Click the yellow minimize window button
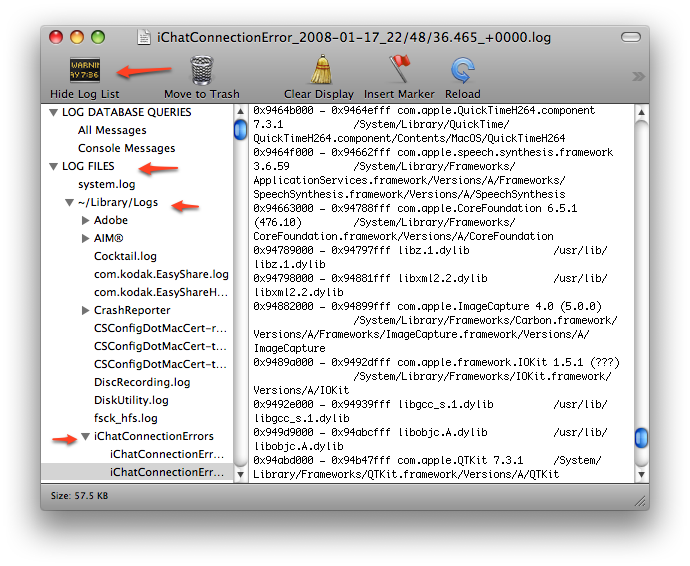Screen dimensions: 690x566 (77, 37)
